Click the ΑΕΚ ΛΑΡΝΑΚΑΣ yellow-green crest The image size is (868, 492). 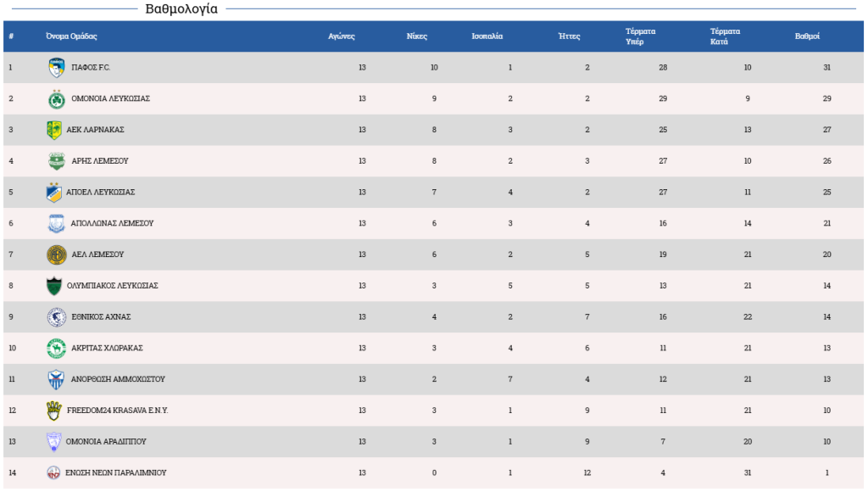(x=53, y=130)
